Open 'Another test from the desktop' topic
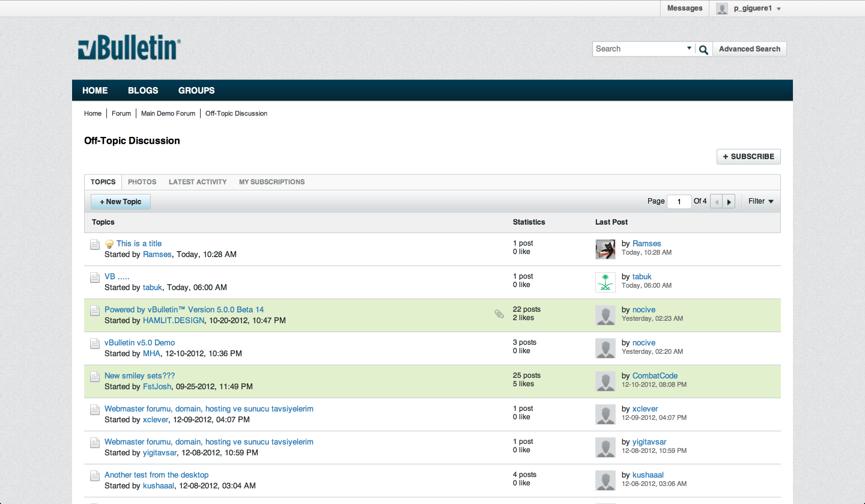Screen dimensions: 865x504 click(x=156, y=475)
